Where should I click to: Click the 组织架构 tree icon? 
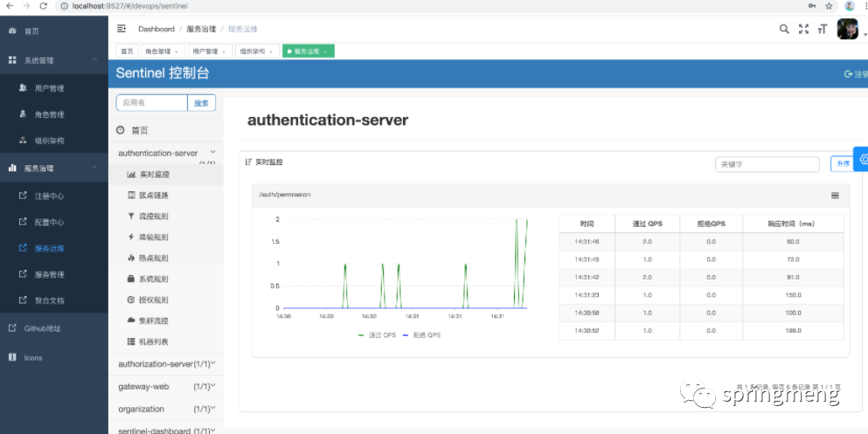pos(24,140)
